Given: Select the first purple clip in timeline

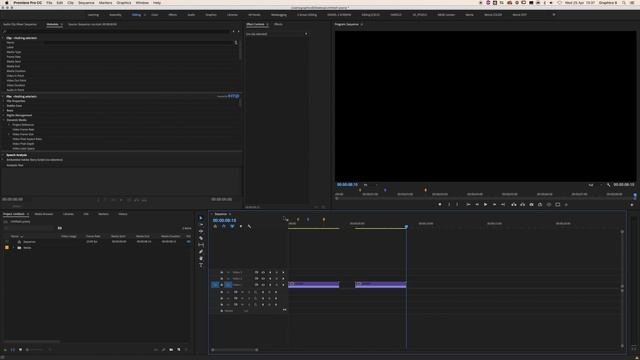Looking at the screenshot, I should (x=313, y=284).
